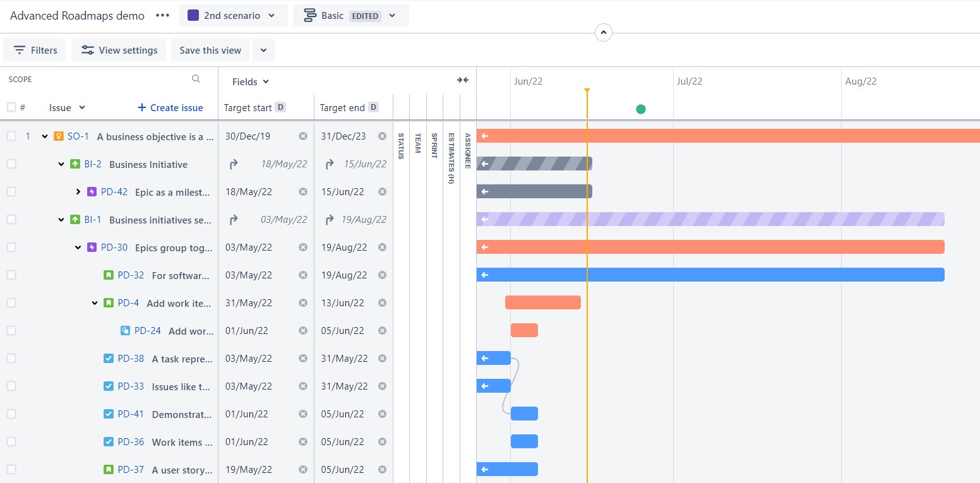Clear the target end 13/Jun/22 for PD-4
Viewport: 980px width, 483px height.
(382, 303)
